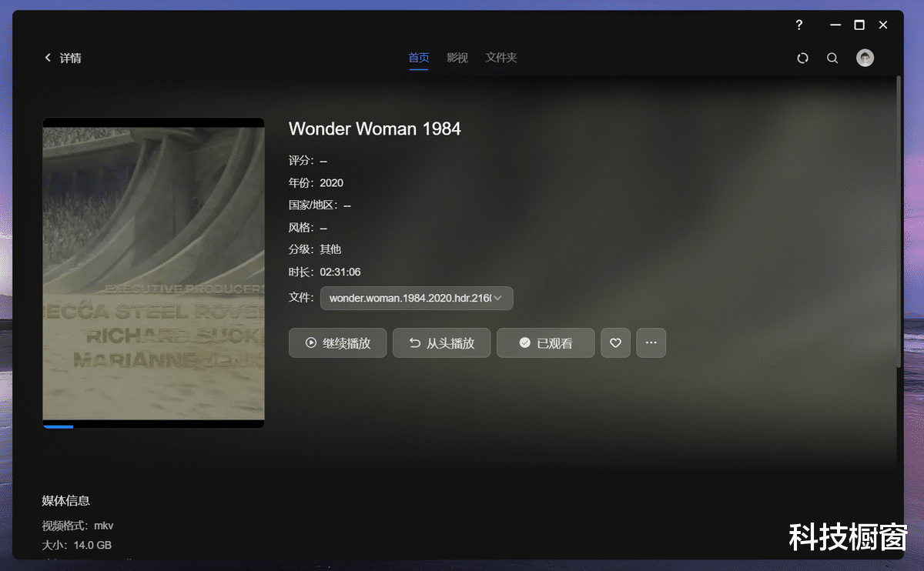Click the 时长 value 02:31:06
This screenshot has width=924, height=571.
coord(340,272)
